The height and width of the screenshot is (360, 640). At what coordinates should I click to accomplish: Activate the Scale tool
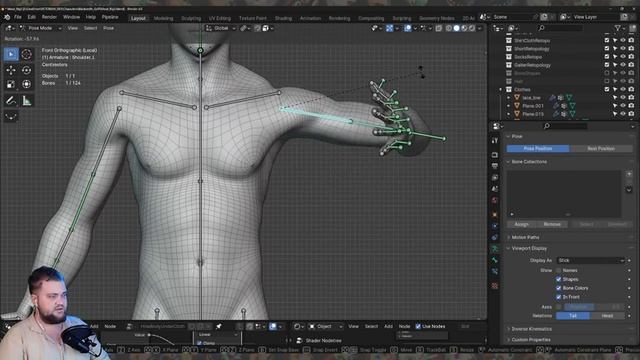point(11,84)
